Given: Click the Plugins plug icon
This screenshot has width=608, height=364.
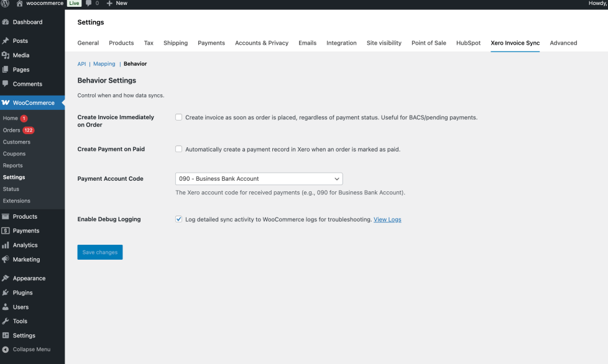Looking at the screenshot, I should coord(6,293).
